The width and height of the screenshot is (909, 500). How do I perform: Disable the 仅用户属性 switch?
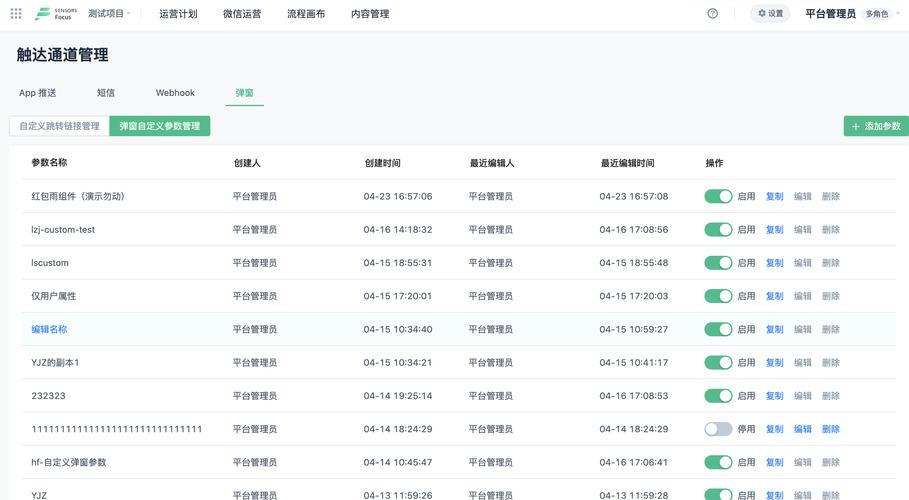(718, 296)
